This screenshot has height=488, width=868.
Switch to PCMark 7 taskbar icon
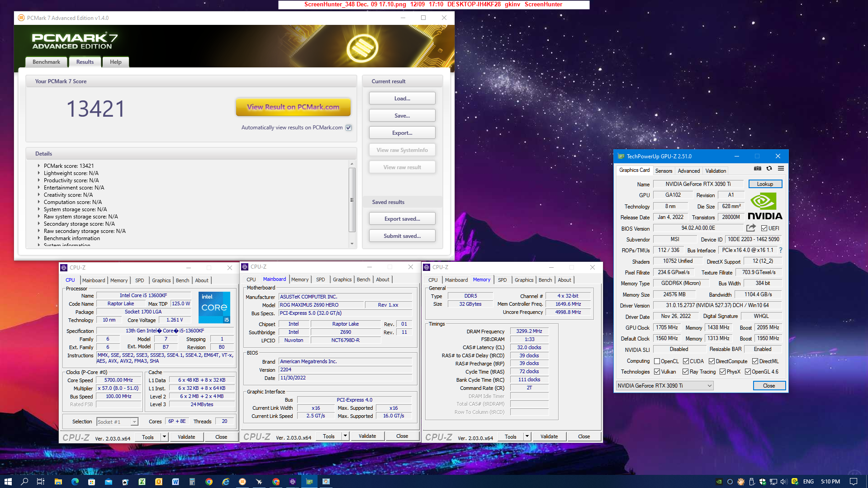tap(242, 482)
